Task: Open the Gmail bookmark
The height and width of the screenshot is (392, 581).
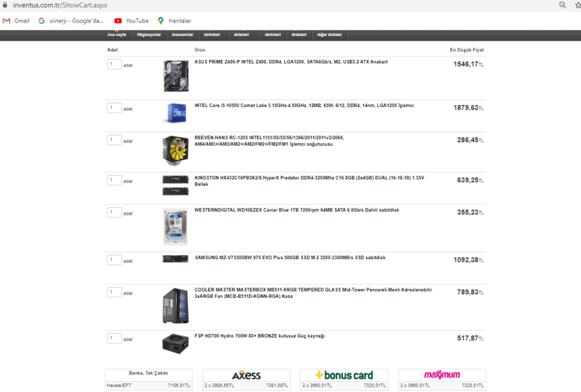Action: click(16, 21)
